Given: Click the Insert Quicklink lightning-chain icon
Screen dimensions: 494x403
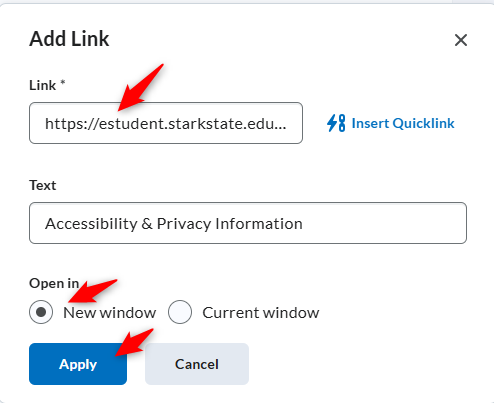Looking at the screenshot, I should point(336,123).
